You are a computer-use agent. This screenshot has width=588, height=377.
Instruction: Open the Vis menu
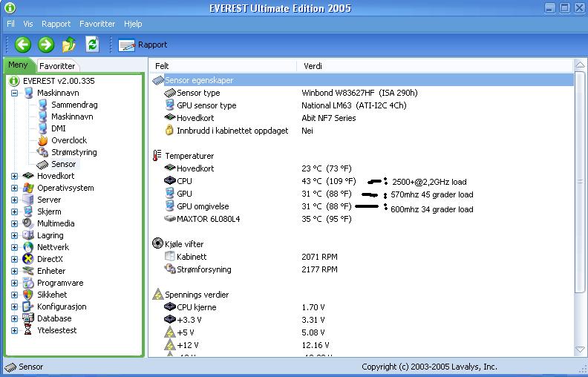point(28,24)
